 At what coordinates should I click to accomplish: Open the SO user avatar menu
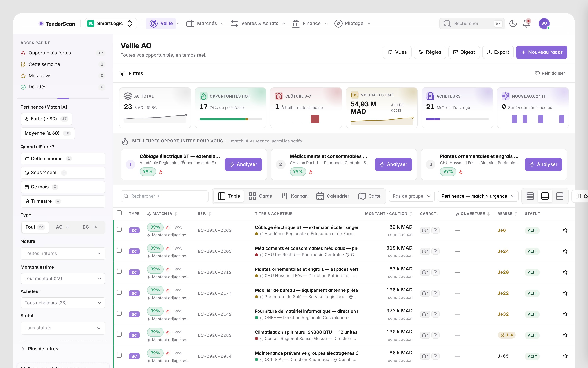pyautogui.click(x=544, y=24)
